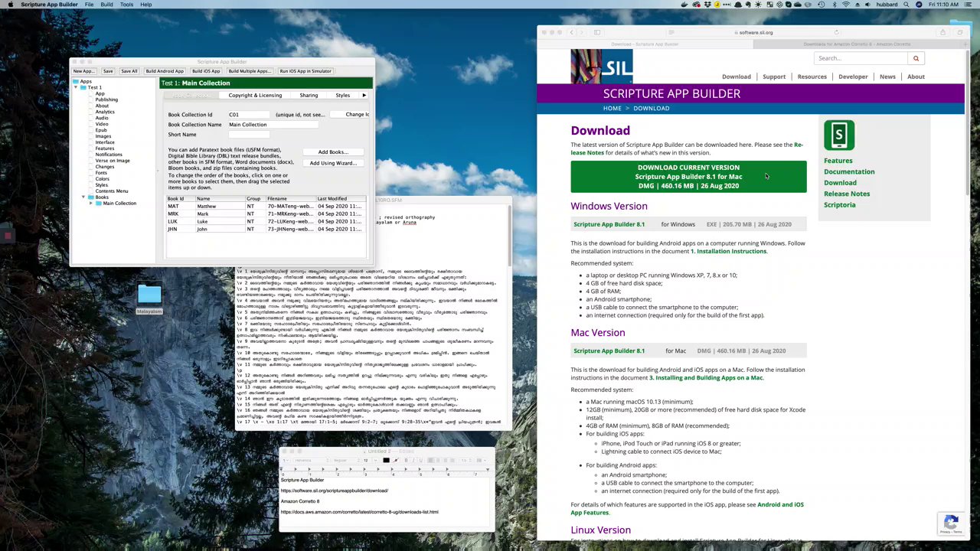Click the Search field on SIL website
Screen dimensions: 980x551
coord(861,58)
